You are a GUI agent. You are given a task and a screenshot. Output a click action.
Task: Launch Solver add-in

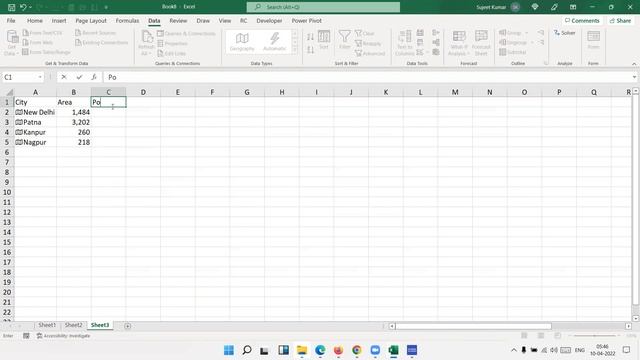[x=564, y=33]
